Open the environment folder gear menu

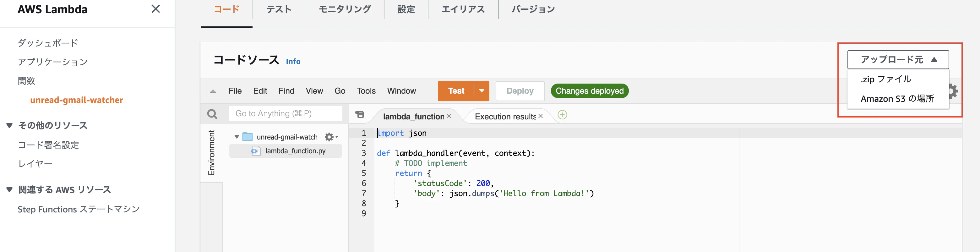click(x=331, y=137)
